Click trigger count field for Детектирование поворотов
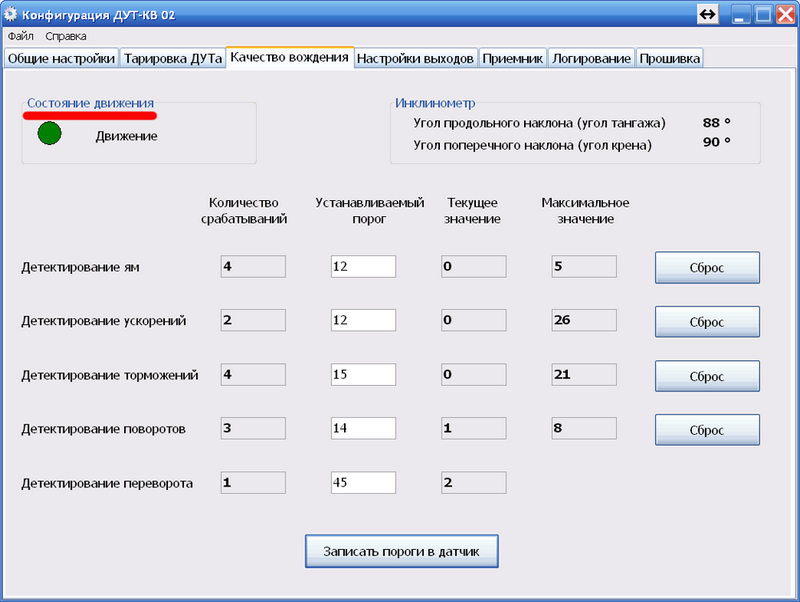 [253, 428]
